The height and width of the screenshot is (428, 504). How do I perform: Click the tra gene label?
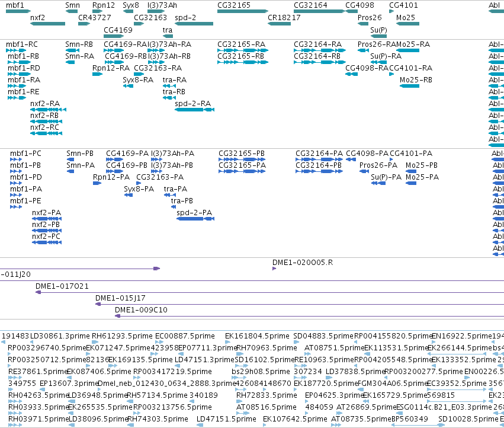click(168, 30)
